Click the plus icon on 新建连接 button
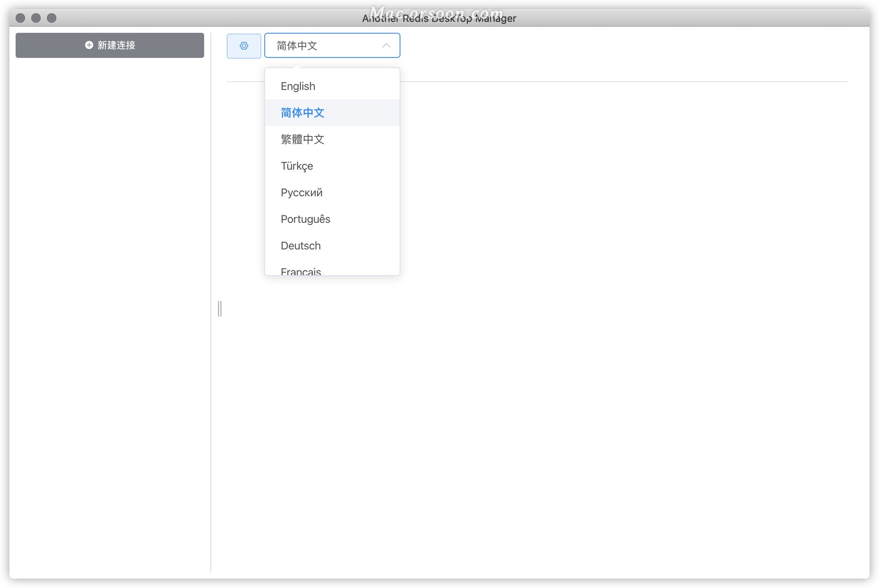879x588 pixels. [x=88, y=45]
